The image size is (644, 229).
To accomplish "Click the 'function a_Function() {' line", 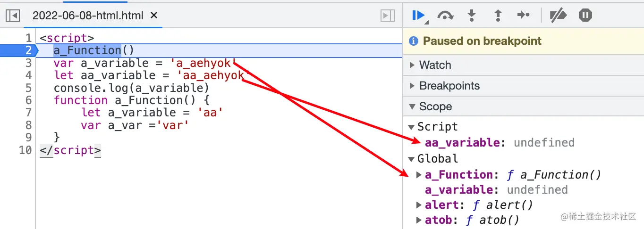I will pyautogui.click(x=132, y=100).
